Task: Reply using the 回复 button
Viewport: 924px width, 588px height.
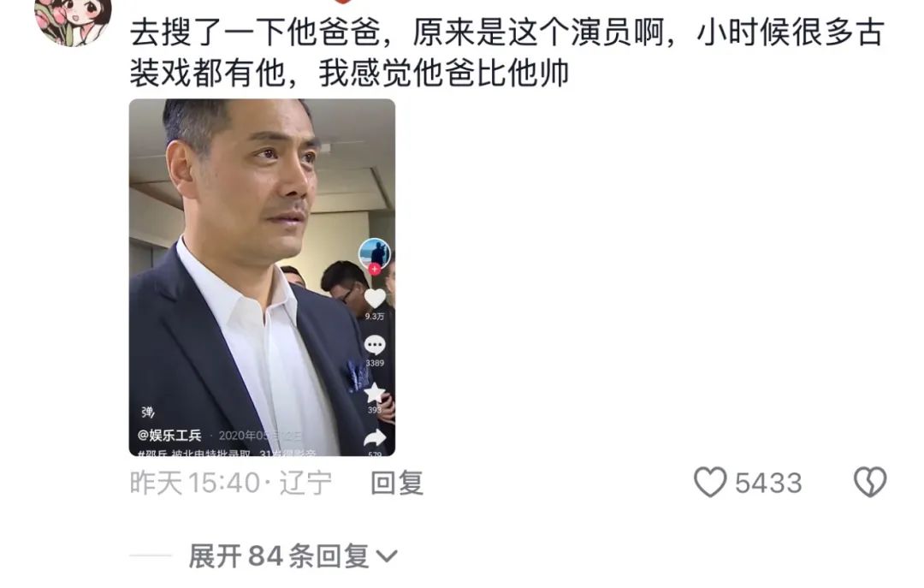Action: (x=397, y=483)
